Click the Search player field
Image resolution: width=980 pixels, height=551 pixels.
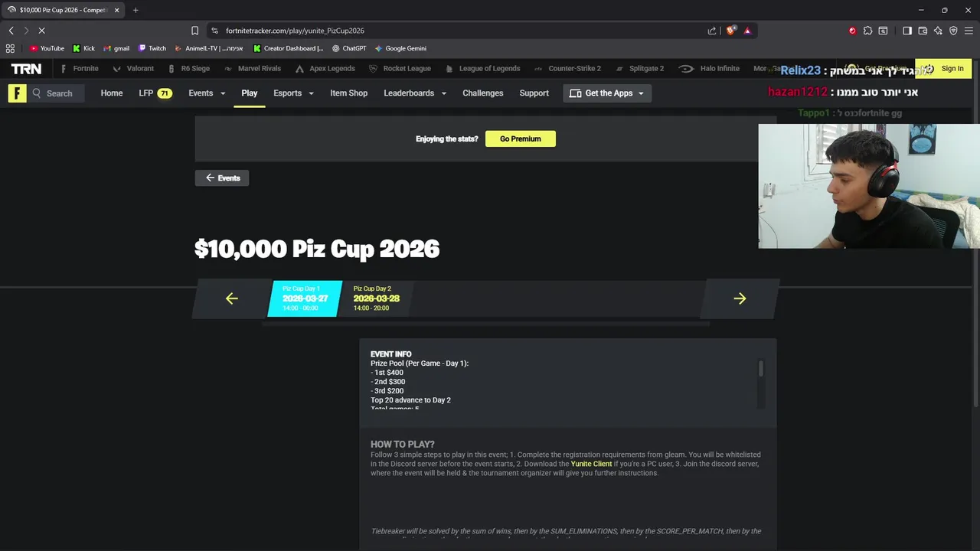55,93
